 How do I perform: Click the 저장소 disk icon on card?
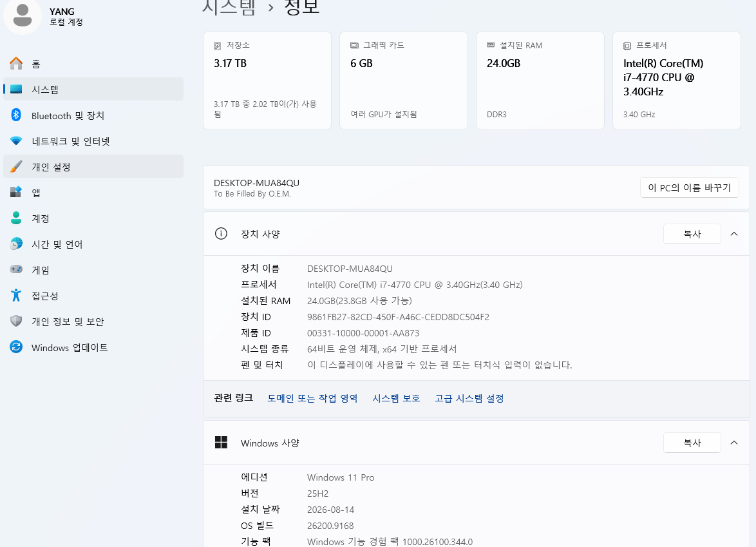218,46
